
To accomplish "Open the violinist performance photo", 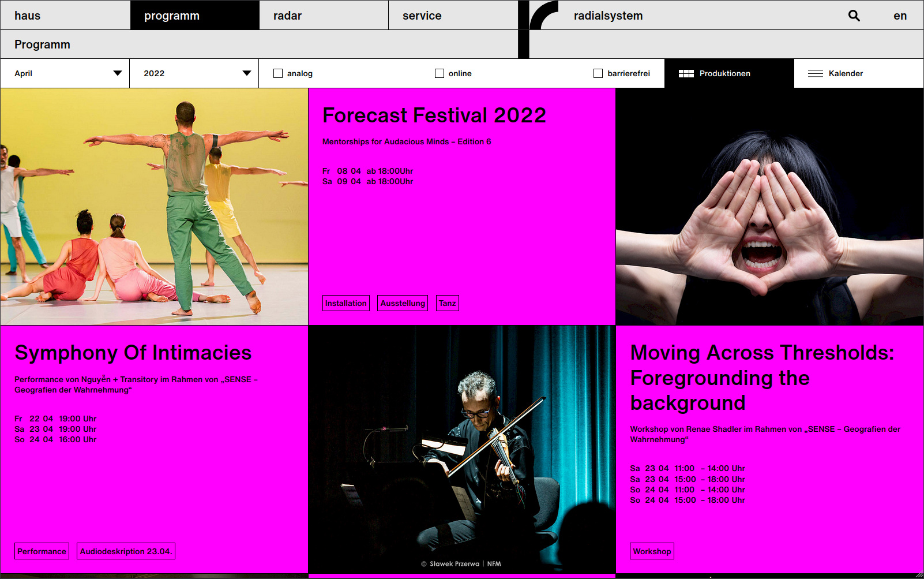I will click(x=462, y=449).
